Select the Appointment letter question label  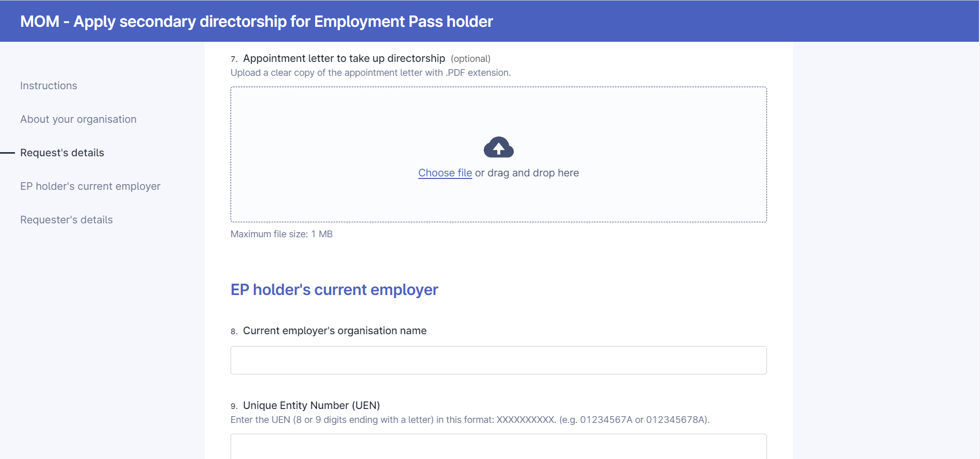click(x=344, y=58)
